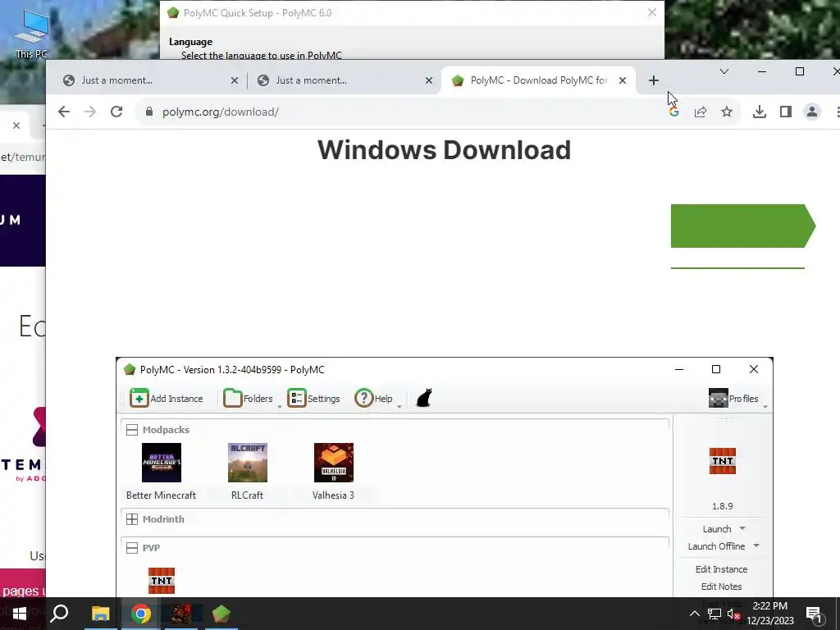
Task: Click Launch Offline in the side panel
Action: point(716,546)
